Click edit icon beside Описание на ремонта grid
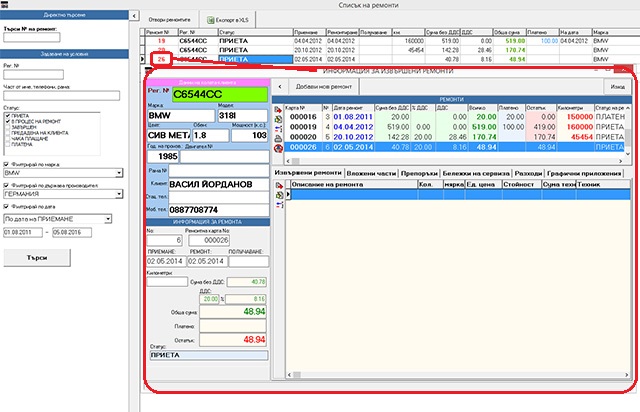 279,195
